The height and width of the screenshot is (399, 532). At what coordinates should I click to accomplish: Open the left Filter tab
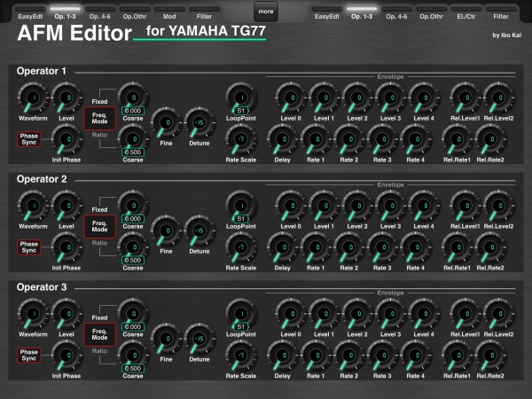pyautogui.click(x=204, y=13)
